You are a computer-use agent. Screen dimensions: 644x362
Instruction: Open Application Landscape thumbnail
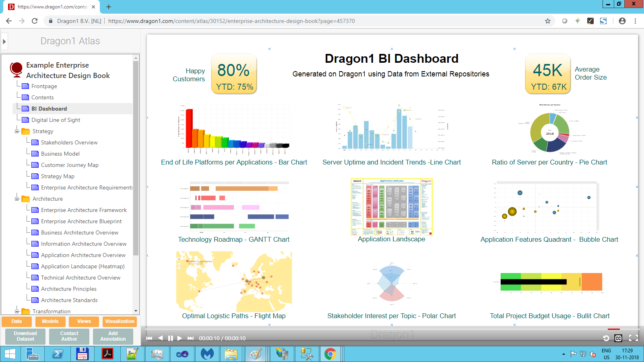(x=392, y=207)
